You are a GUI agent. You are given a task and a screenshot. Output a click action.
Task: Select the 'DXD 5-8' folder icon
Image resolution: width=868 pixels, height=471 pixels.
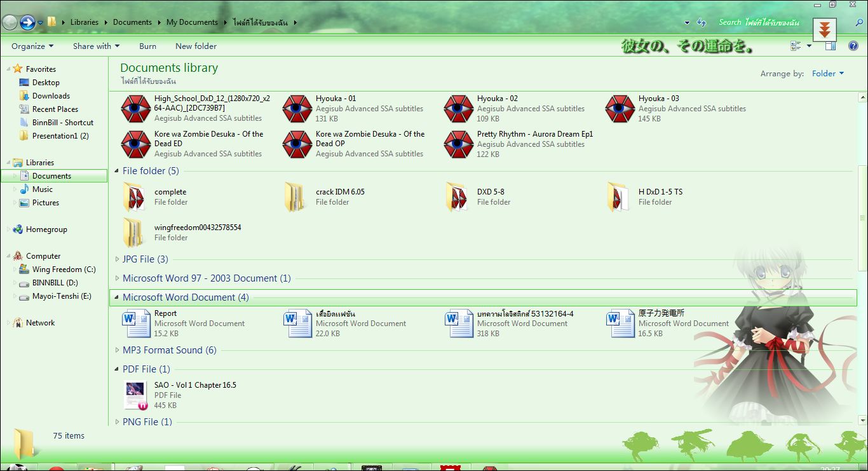(458, 196)
